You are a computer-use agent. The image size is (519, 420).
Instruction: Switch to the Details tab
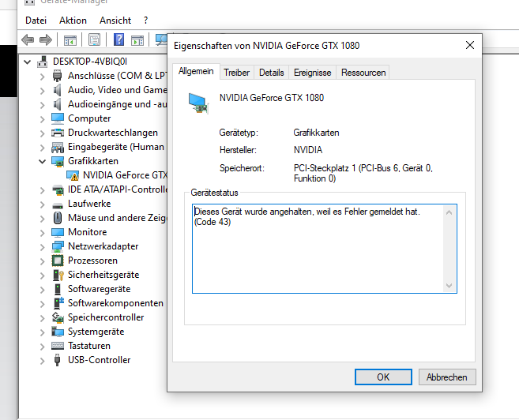click(272, 73)
